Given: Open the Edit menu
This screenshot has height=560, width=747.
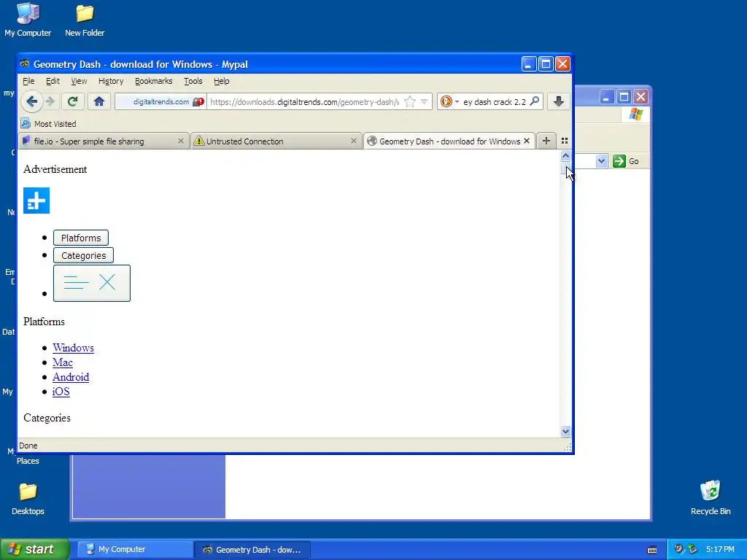Looking at the screenshot, I should coord(53,81).
